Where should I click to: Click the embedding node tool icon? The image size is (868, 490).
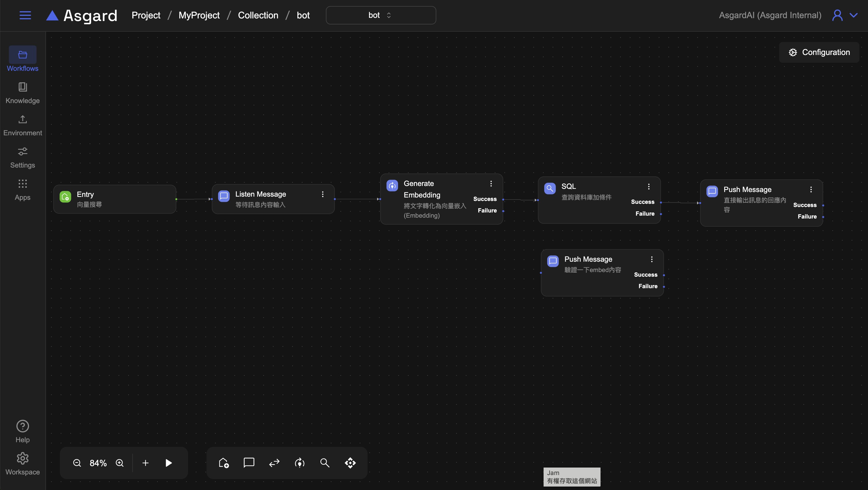[300, 463]
